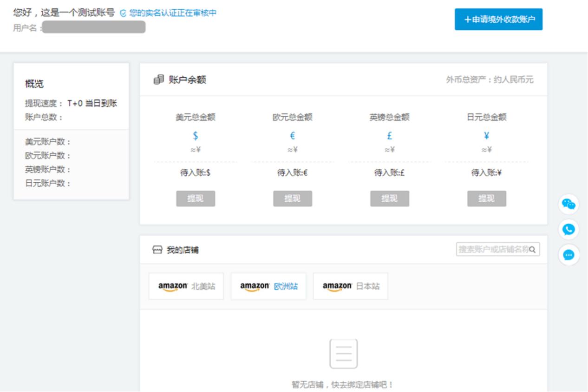Click the phone support floating icon
This screenshot has height=392, width=588.
[568, 229]
